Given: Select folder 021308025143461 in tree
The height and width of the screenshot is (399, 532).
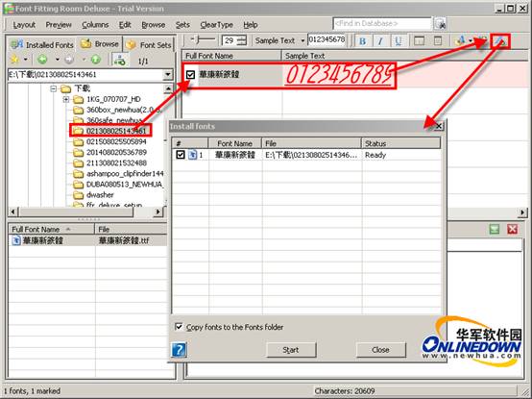Looking at the screenshot, I should [116, 131].
